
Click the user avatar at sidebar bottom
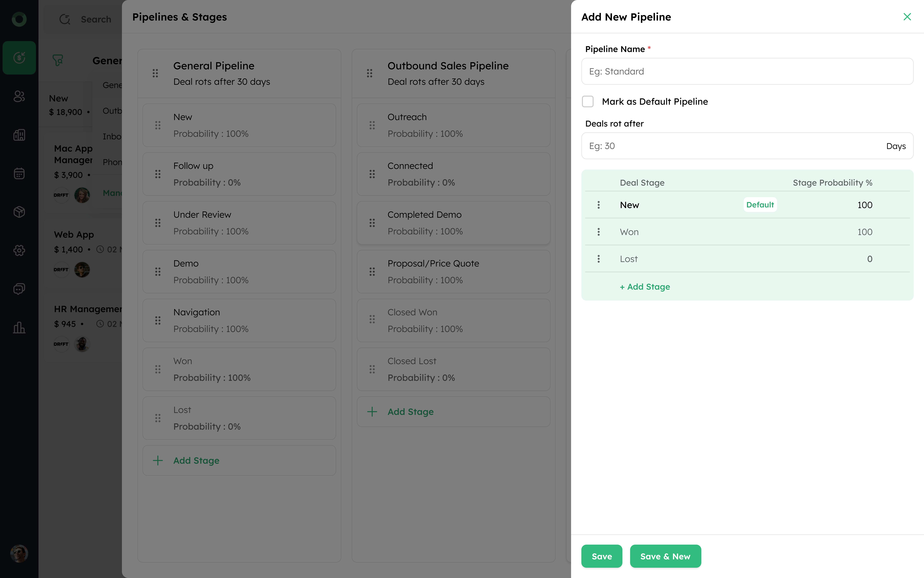(19, 554)
